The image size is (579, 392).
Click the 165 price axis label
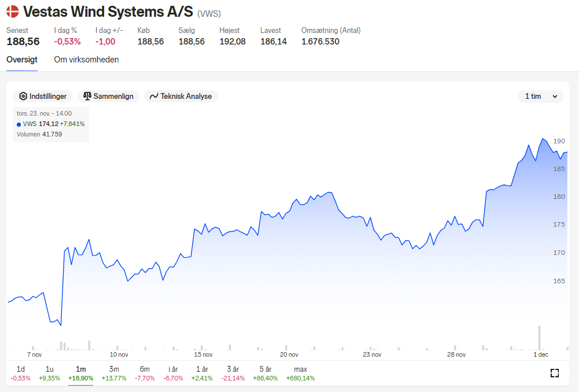pos(559,281)
